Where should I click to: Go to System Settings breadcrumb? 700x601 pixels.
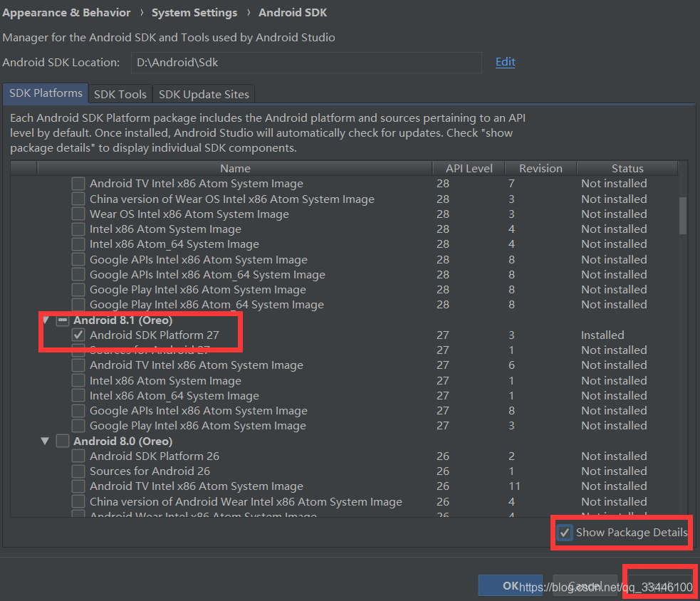194,13
